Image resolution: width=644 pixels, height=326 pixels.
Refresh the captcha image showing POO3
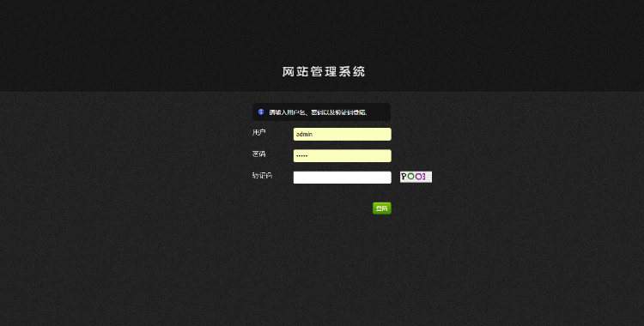click(416, 177)
